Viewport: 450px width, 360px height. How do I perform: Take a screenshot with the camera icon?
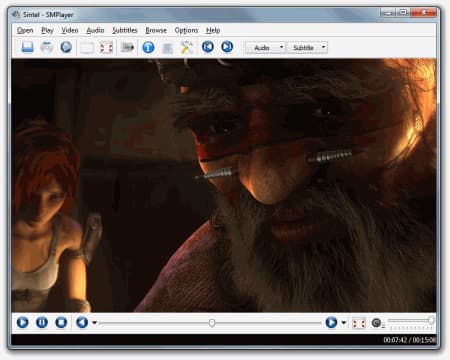(127, 47)
